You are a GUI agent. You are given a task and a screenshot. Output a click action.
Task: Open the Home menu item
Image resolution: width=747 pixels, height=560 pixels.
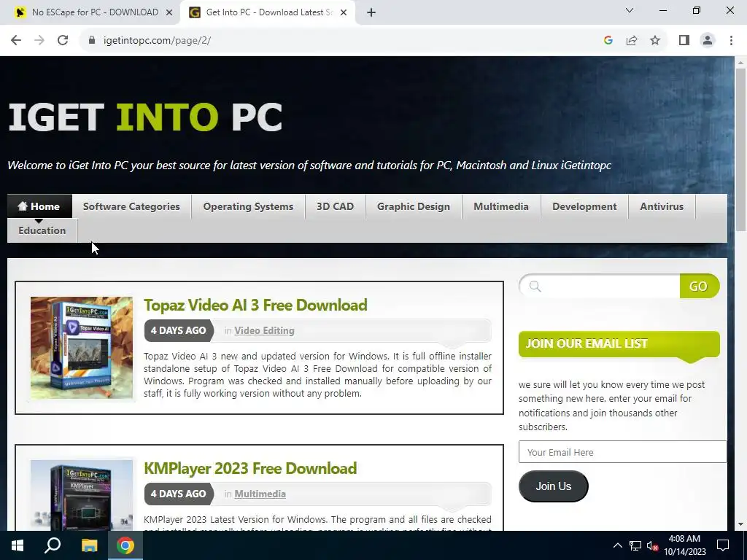39,206
